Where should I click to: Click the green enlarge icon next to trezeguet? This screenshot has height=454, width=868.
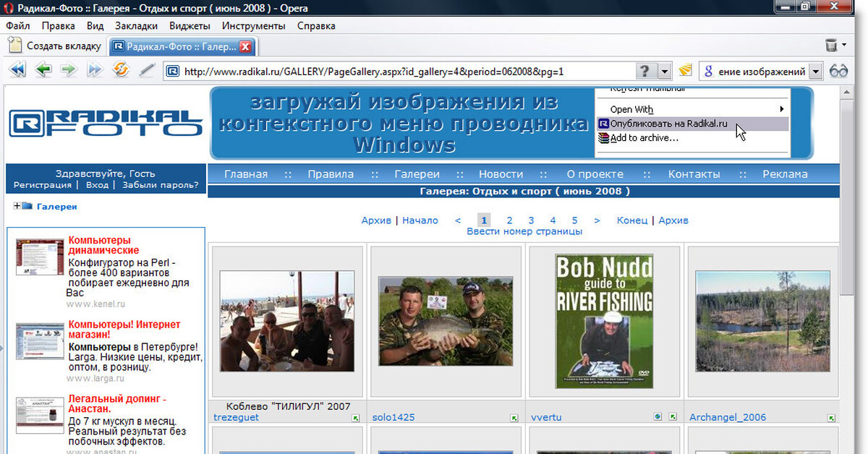coord(356,418)
